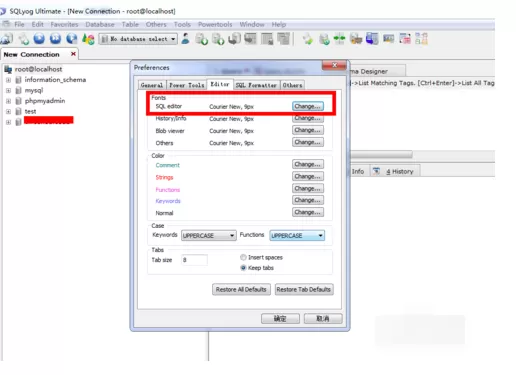Open the Functions case UPPERCASE dropdown

click(x=297, y=235)
